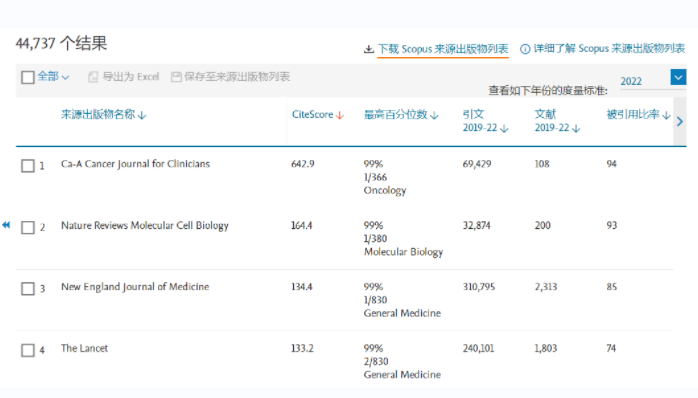Check the box for Ca-A Cancer Journal for Clinicians
The image size is (698, 398).
click(28, 166)
